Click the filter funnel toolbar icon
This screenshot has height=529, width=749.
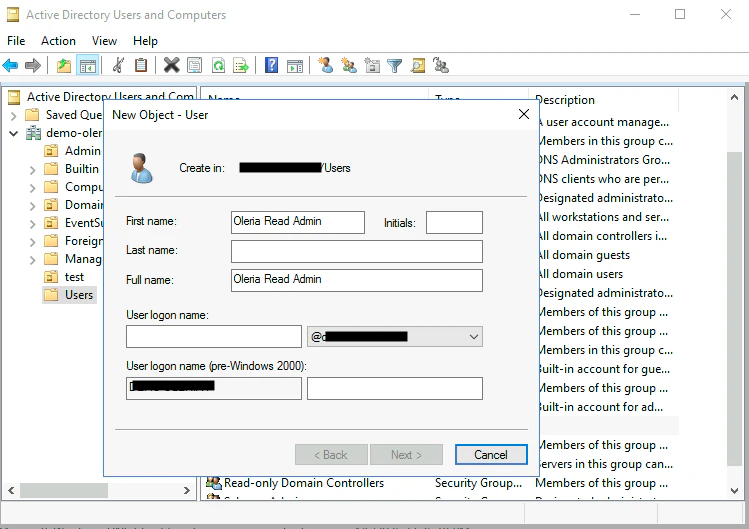(x=395, y=65)
